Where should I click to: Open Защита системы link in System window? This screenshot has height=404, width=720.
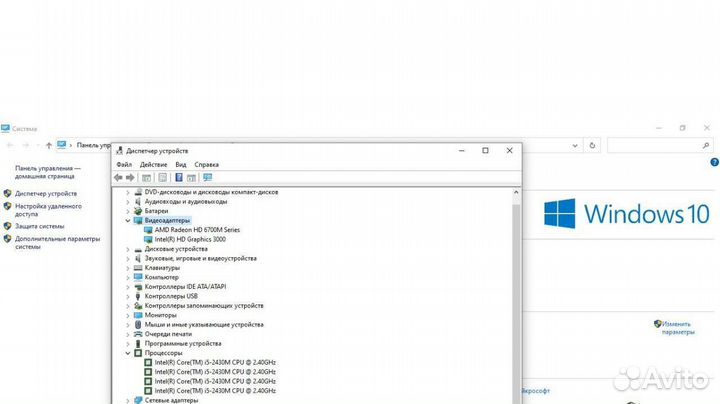(39, 226)
